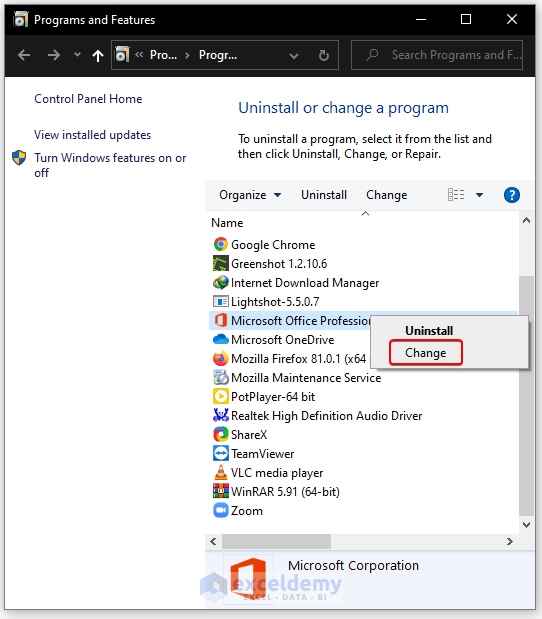542x619 pixels.
Task: Click the search magnifier icon
Action: [372, 55]
